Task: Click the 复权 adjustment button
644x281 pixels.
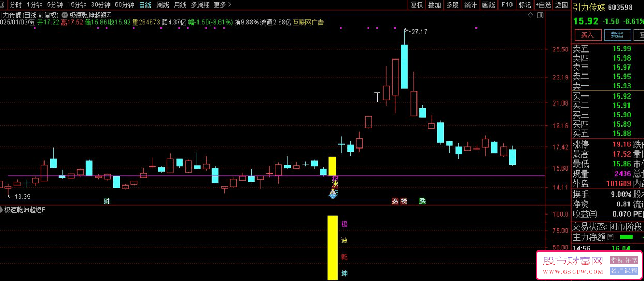Action: click(417, 5)
